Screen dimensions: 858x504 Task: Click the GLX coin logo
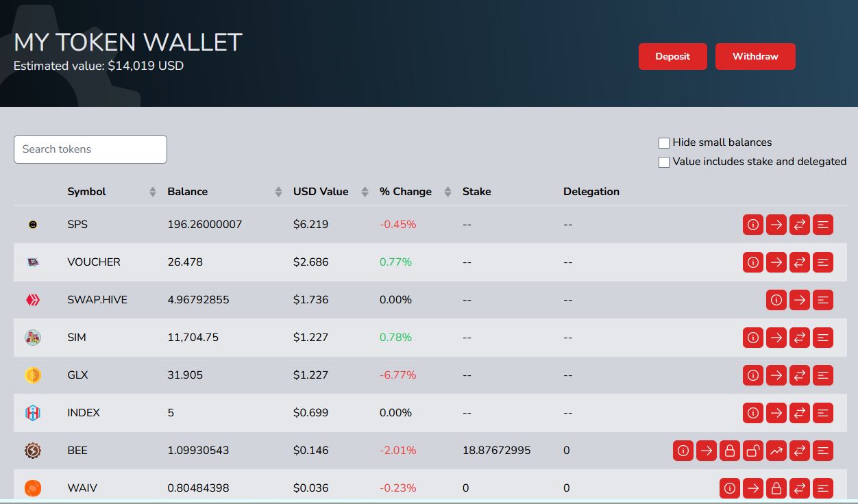33,375
